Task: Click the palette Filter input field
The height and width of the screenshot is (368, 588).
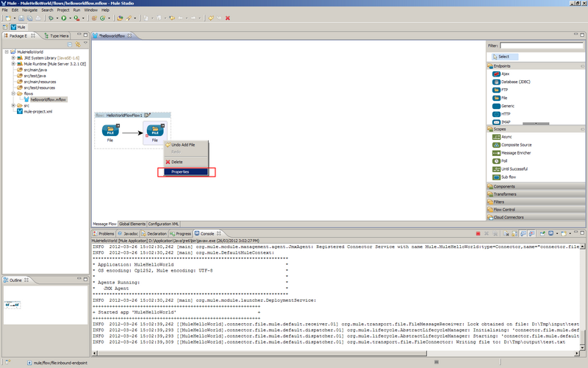Action: tap(542, 46)
